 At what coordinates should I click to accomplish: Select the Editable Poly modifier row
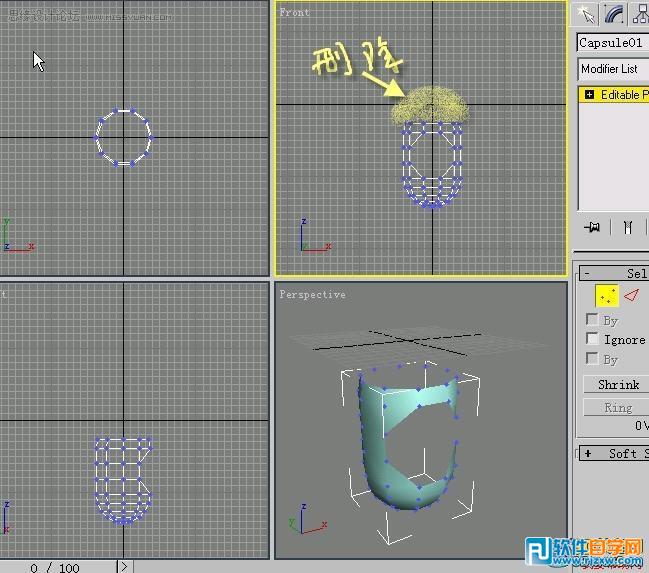(x=614, y=95)
